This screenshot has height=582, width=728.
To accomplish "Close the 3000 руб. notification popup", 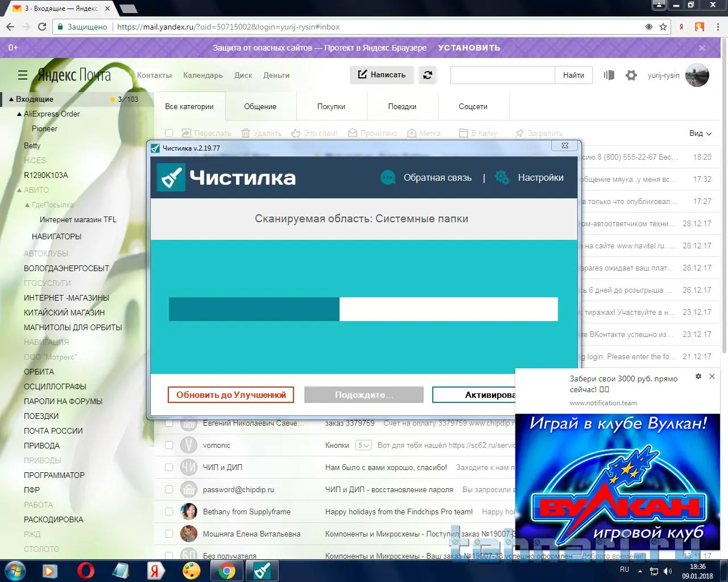I will tap(712, 376).
